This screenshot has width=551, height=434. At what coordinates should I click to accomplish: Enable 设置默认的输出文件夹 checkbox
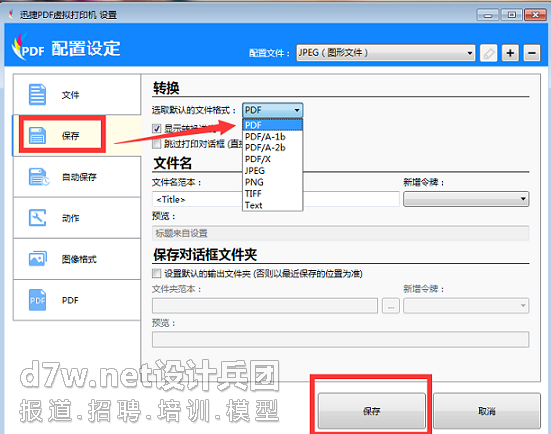click(157, 273)
